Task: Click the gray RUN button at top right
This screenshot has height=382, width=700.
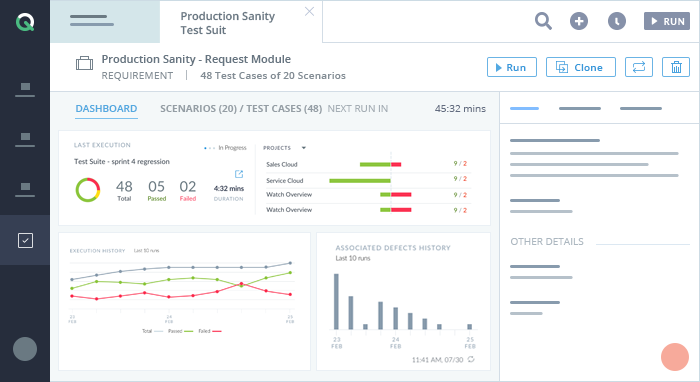Action: click(x=667, y=21)
